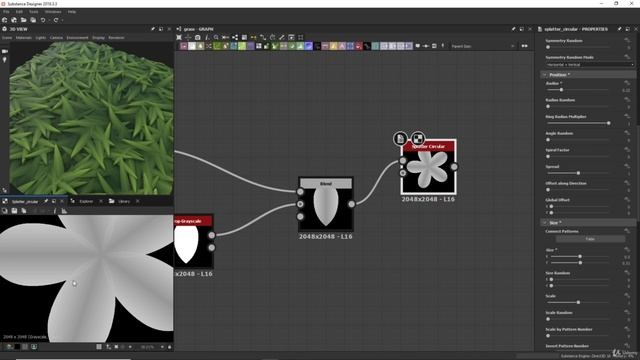Open the Edit menu
This screenshot has height=360, width=640.
tap(19, 12)
